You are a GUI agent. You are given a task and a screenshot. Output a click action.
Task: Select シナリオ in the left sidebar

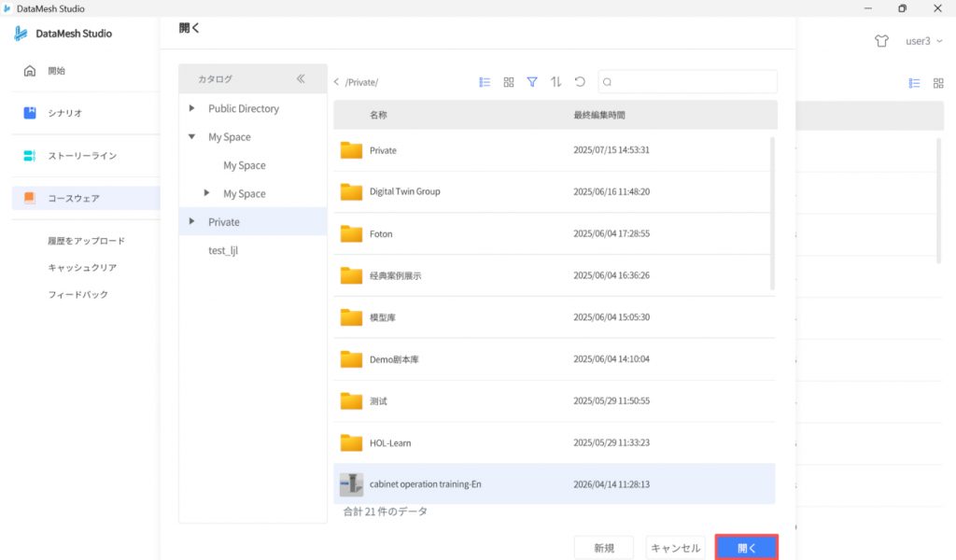[x=65, y=113]
